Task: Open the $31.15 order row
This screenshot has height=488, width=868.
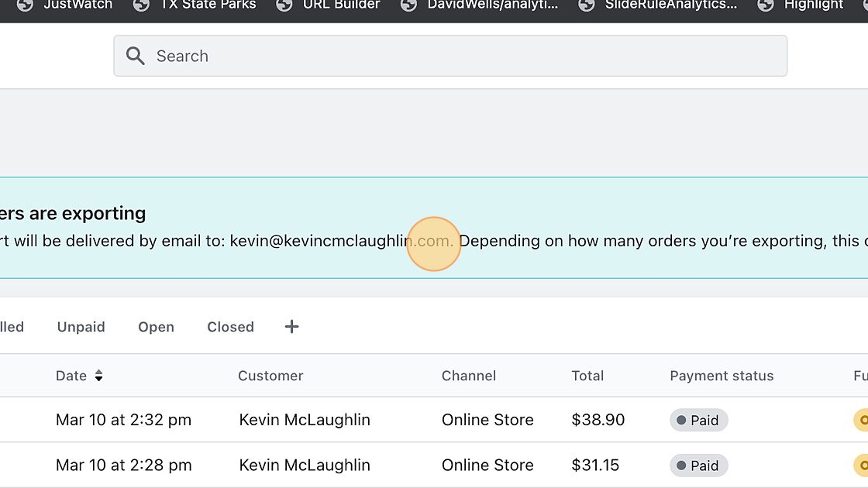Action: [595, 465]
